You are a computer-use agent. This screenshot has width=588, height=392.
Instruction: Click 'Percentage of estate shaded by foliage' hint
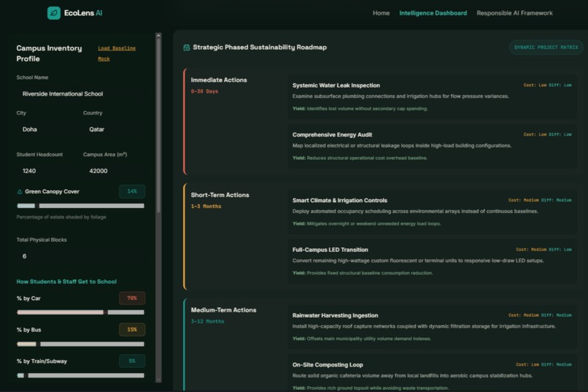tap(61, 218)
